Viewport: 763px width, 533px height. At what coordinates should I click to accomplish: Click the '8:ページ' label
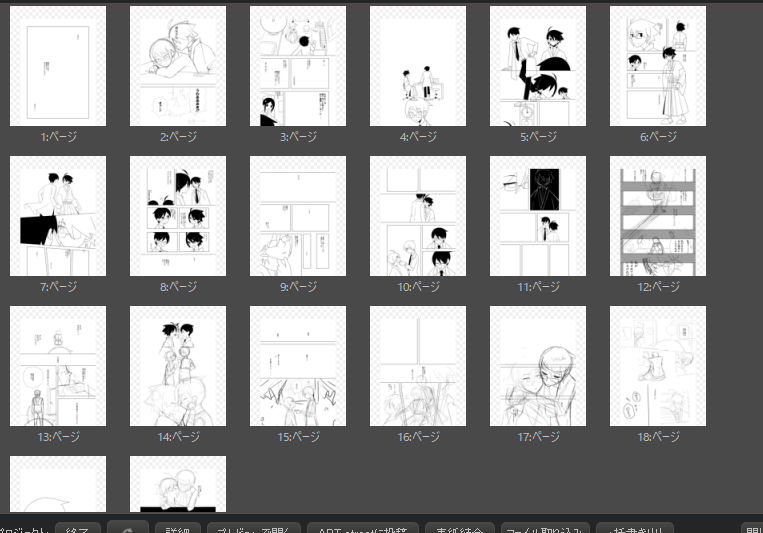click(x=179, y=287)
